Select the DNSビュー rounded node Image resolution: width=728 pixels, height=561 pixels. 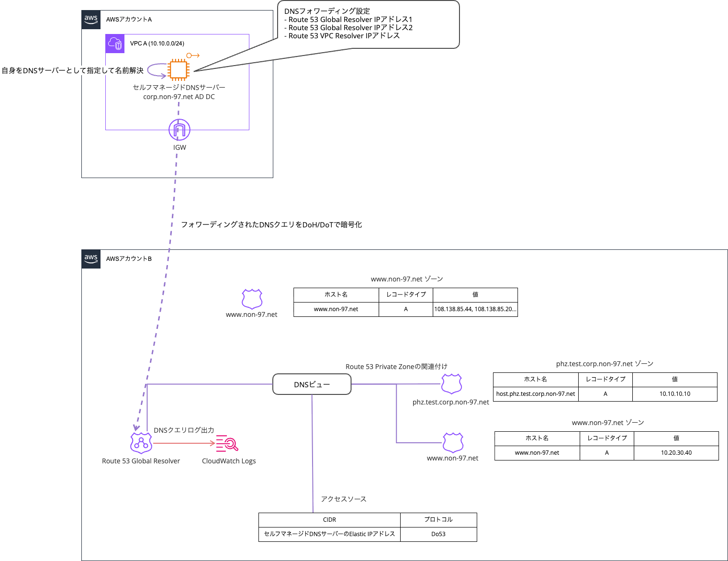[x=312, y=384]
